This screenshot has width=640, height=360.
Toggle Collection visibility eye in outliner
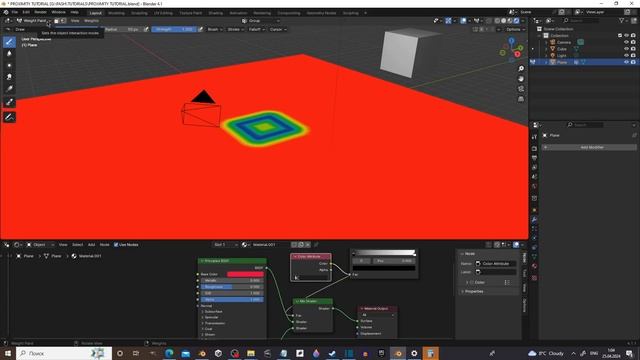627,36
